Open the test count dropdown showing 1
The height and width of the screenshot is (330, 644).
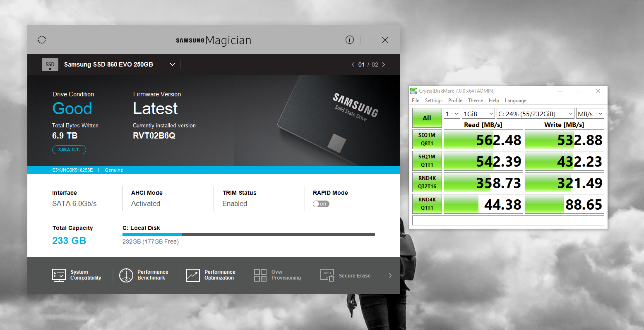pos(452,114)
